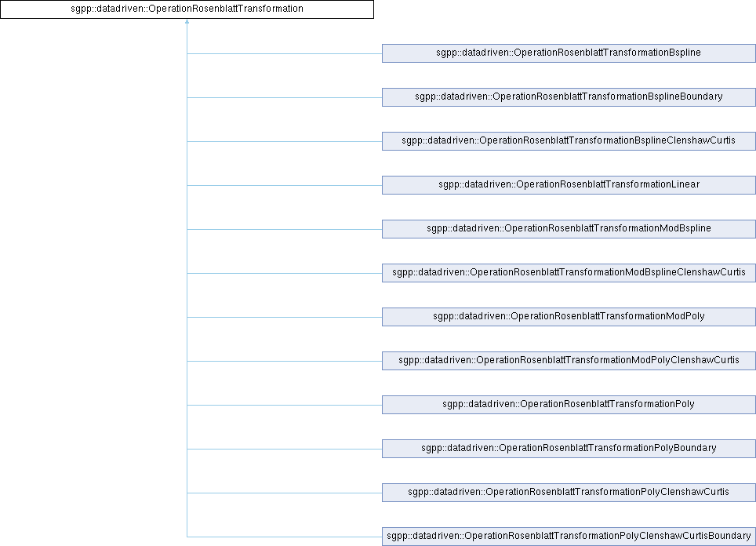
Task: Open OperationRosenblattTransformationModPolyClenshawCurtis node
Action: (569, 360)
